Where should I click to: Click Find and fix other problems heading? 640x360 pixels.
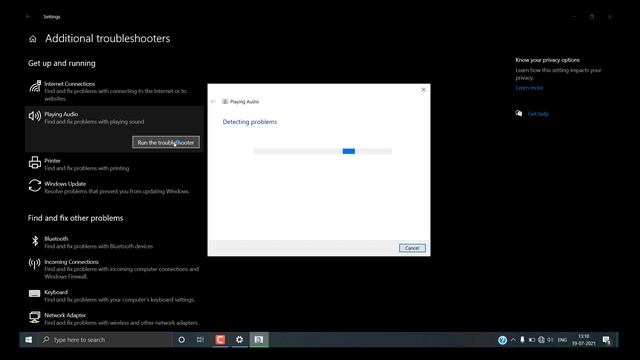tap(76, 218)
